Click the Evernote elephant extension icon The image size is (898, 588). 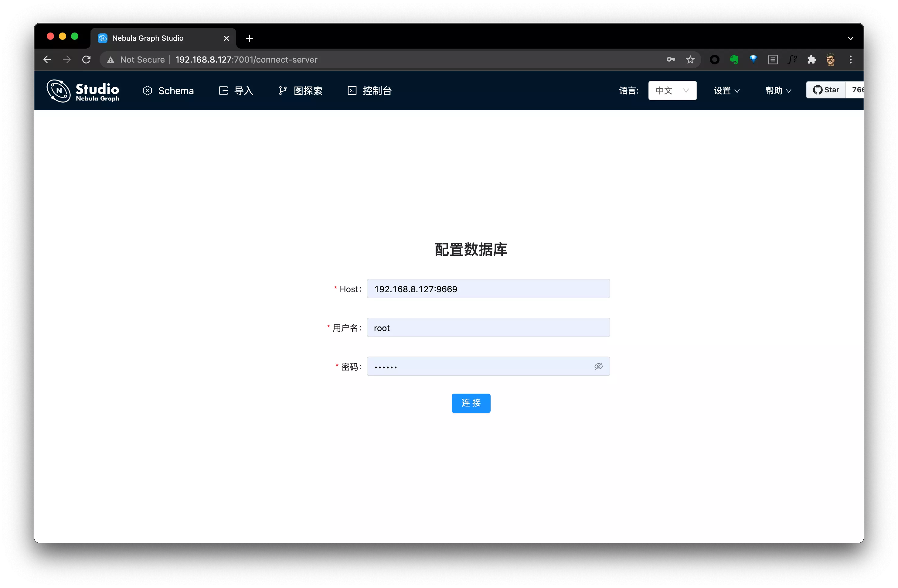click(x=734, y=60)
